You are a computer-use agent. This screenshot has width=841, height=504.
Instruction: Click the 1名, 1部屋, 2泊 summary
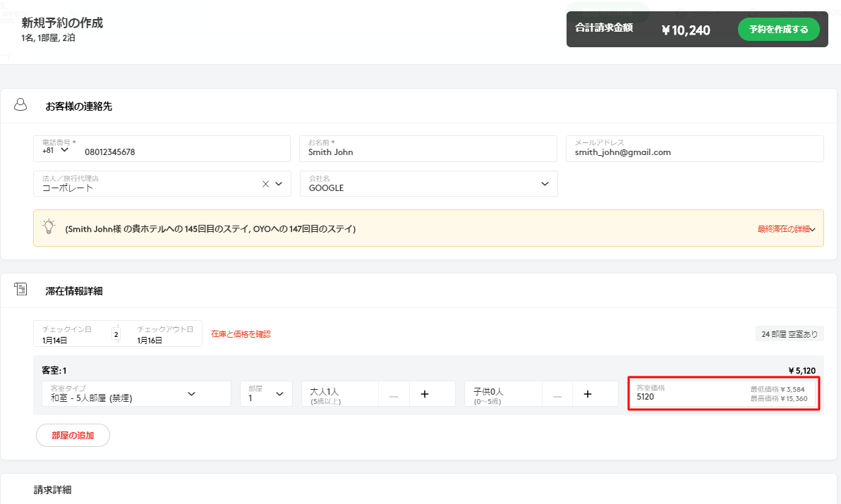(48, 37)
